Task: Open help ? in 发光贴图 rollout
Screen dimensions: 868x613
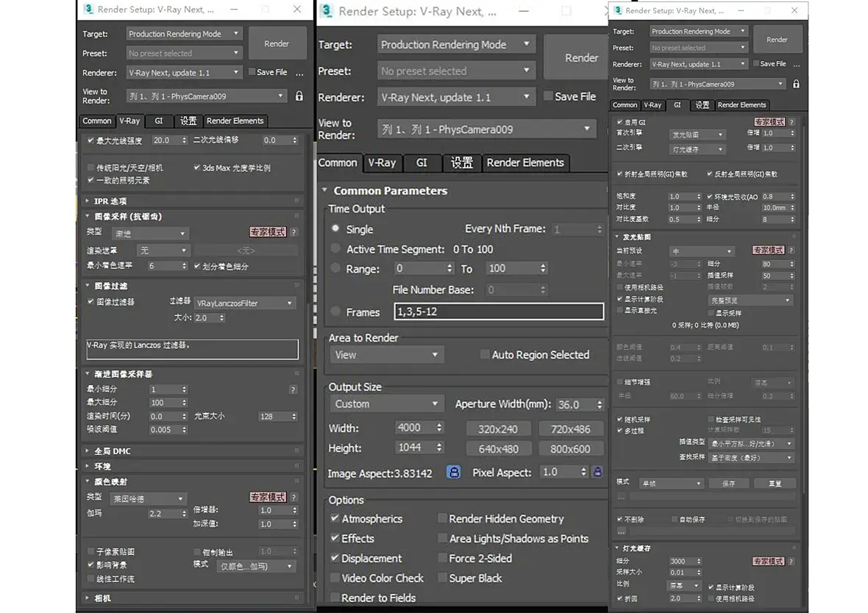Action: click(791, 251)
